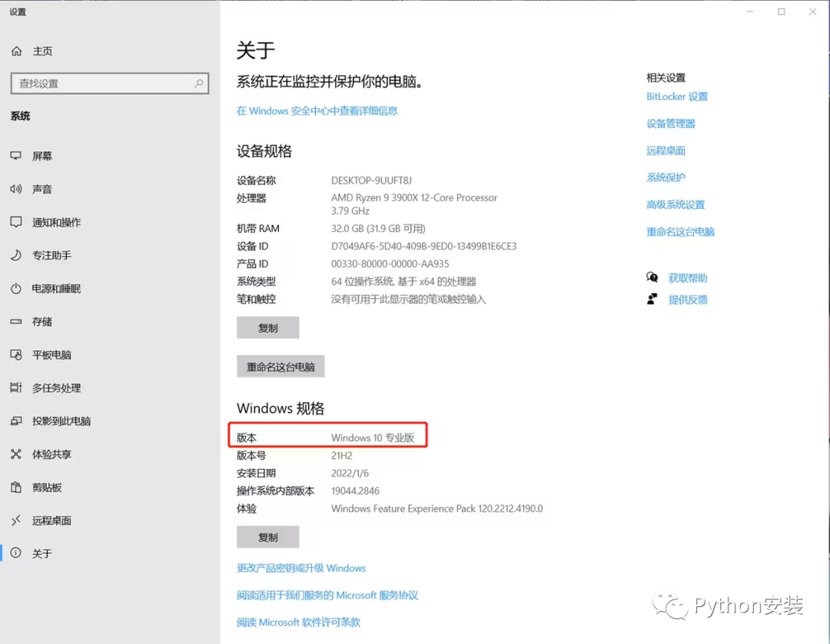Open 平板电脑 settings
The image size is (830, 644).
[x=52, y=354]
